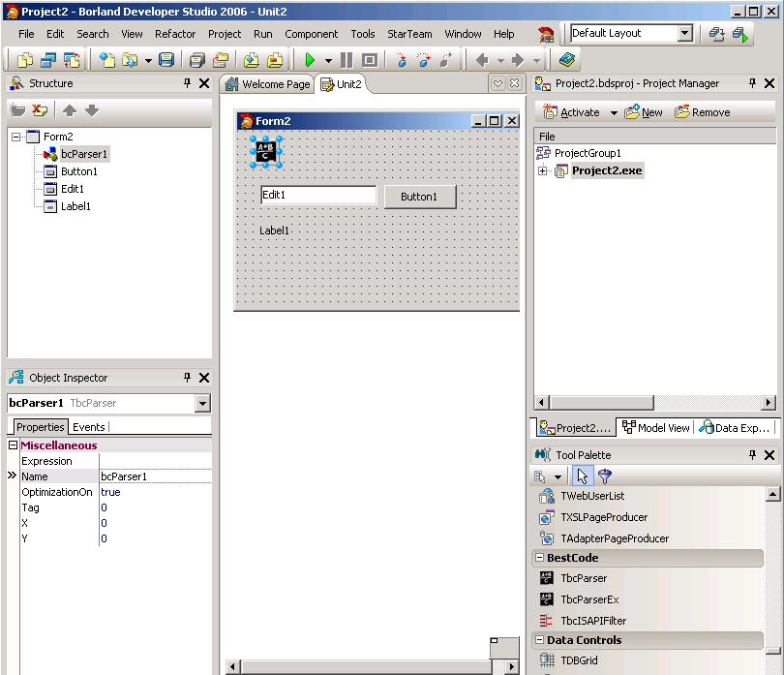
Task: Open the Welcome Page tab
Action: 267,84
